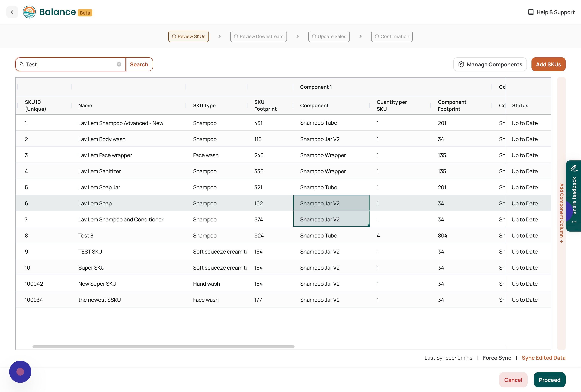The width and height of the screenshot is (581, 392).
Task: Select the newest SSKU name cell
Action: [129, 300]
